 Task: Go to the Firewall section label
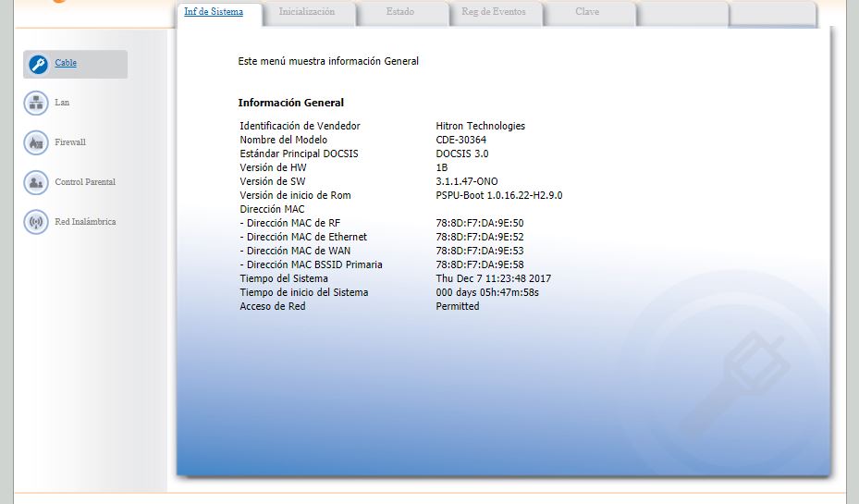70,142
